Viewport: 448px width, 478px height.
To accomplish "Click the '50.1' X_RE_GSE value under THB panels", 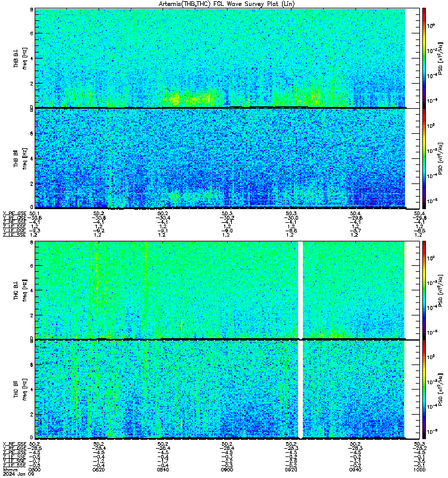I will pyautogui.click(x=35, y=213).
